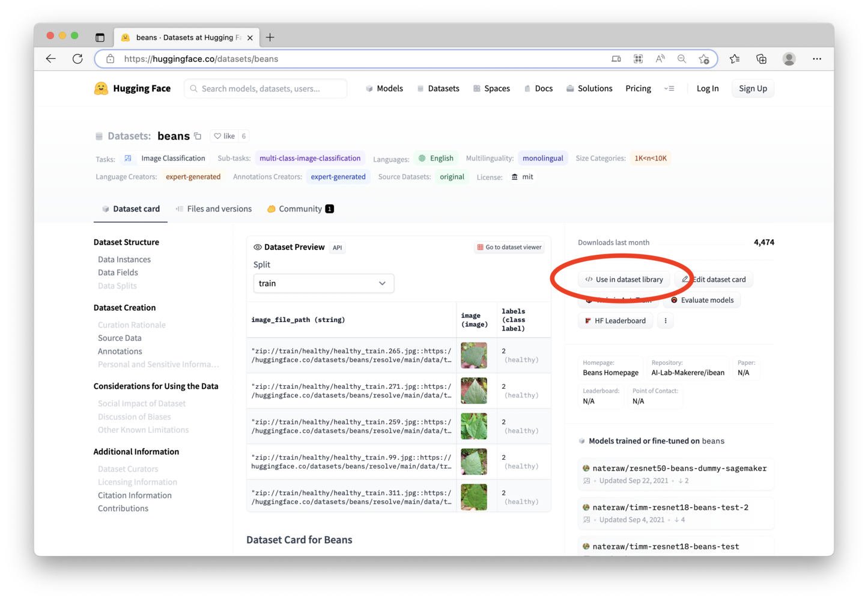Click Use in dataset library button
The height and width of the screenshot is (601, 868).
(x=624, y=279)
